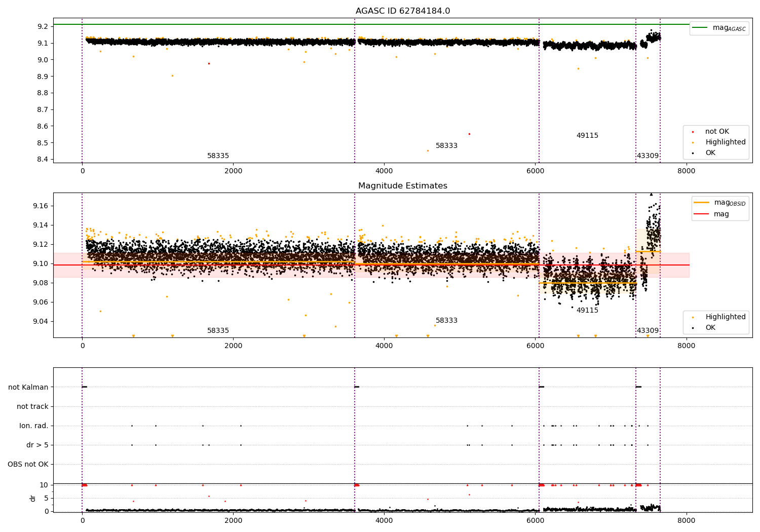This screenshot has width=760, height=532.
Task: Click the 'Highlighted' legend entry in top panel
Action: point(725,142)
